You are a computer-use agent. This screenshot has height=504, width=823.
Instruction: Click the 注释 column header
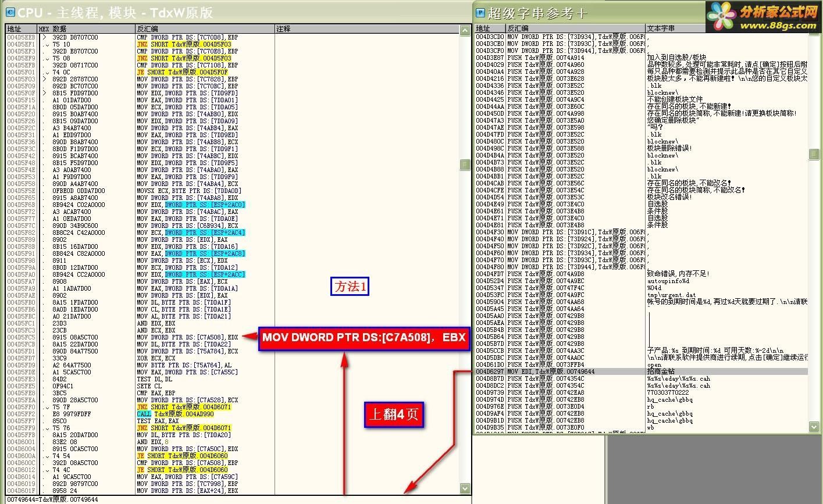click(x=366, y=28)
